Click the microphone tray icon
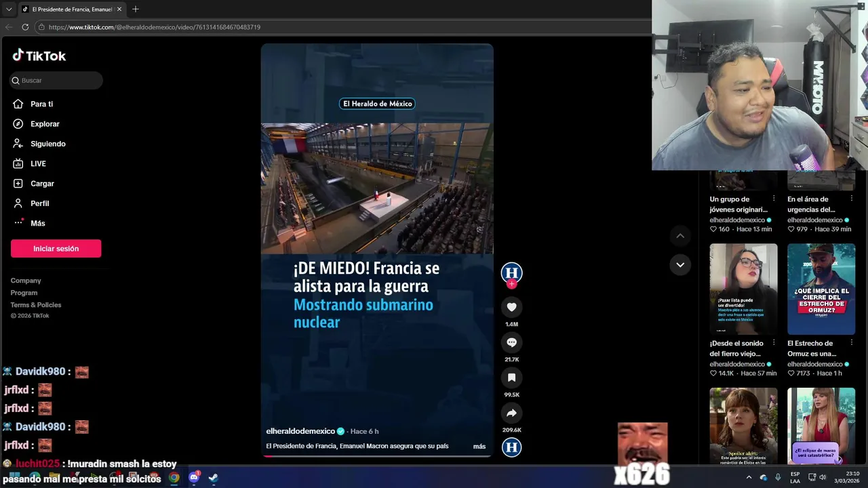The image size is (868, 488). (778, 477)
